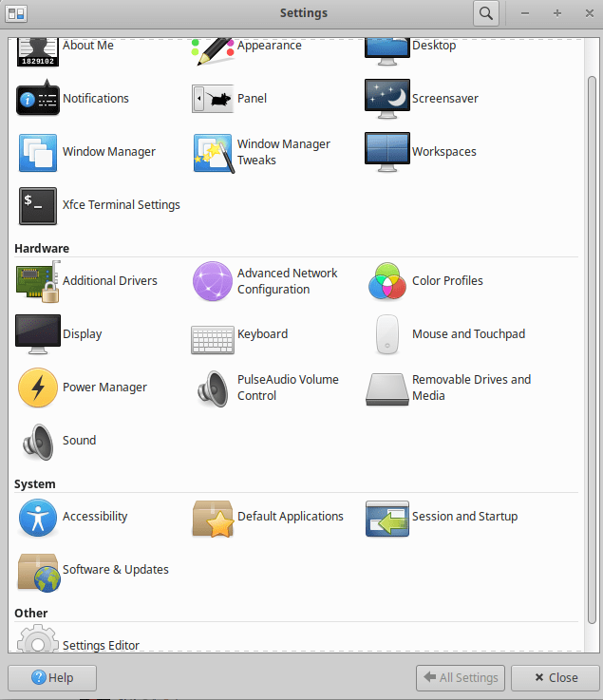Click the vertical scrollbar handle

(592, 350)
